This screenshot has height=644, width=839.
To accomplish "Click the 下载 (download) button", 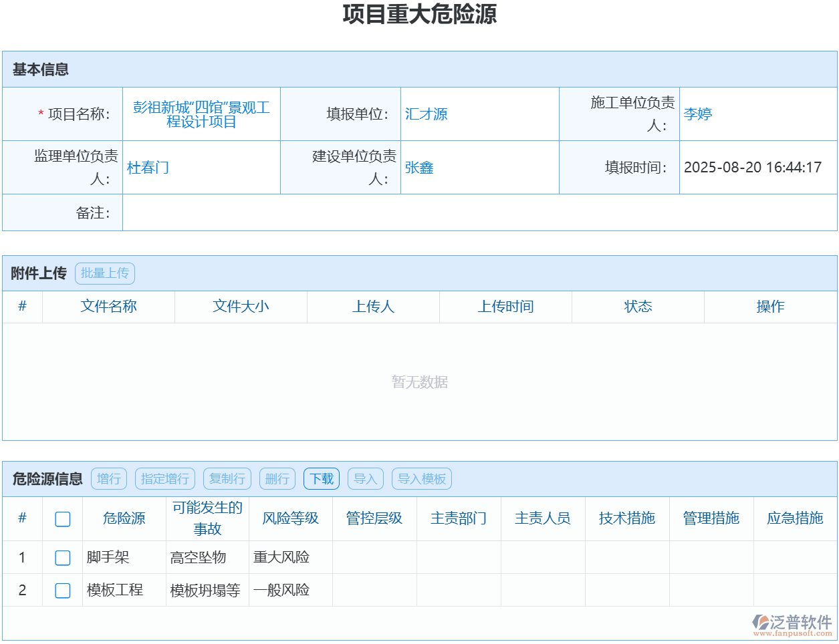I will tap(322, 478).
